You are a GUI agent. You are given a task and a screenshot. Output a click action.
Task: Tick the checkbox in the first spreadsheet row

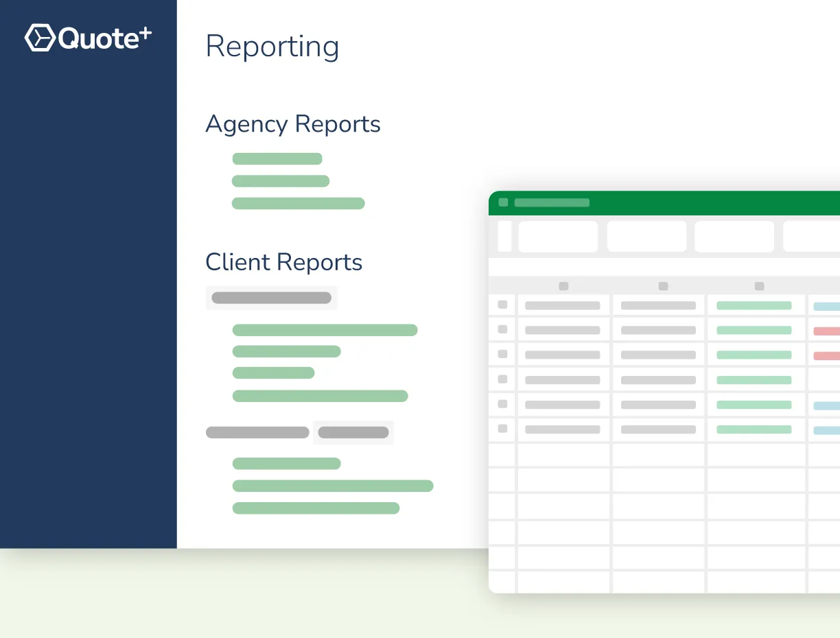pyautogui.click(x=502, y=305)
